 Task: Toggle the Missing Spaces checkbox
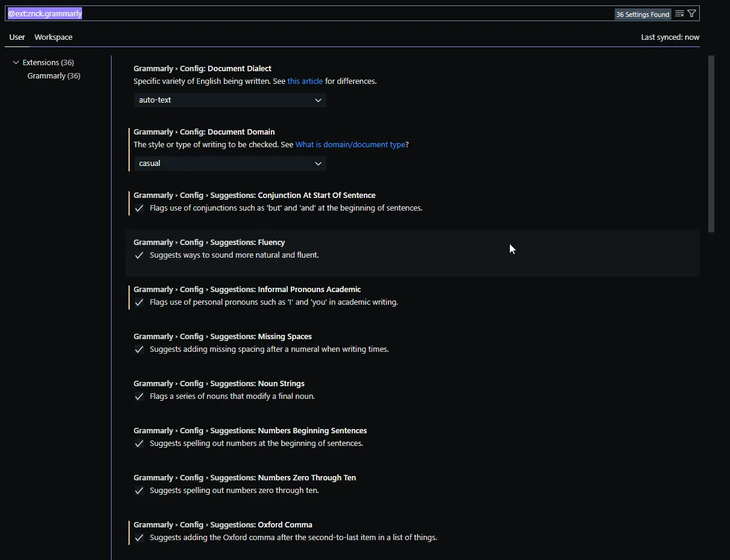coord(139,349)
